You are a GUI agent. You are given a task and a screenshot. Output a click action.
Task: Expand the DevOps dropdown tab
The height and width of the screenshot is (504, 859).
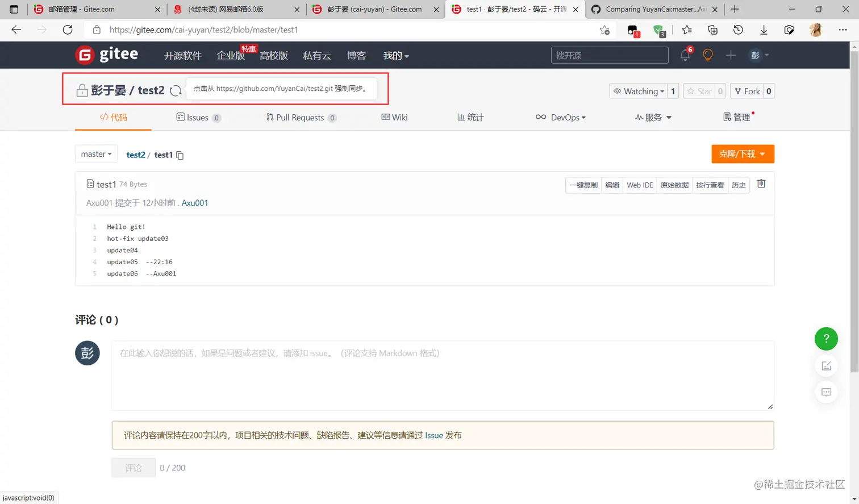560,117
